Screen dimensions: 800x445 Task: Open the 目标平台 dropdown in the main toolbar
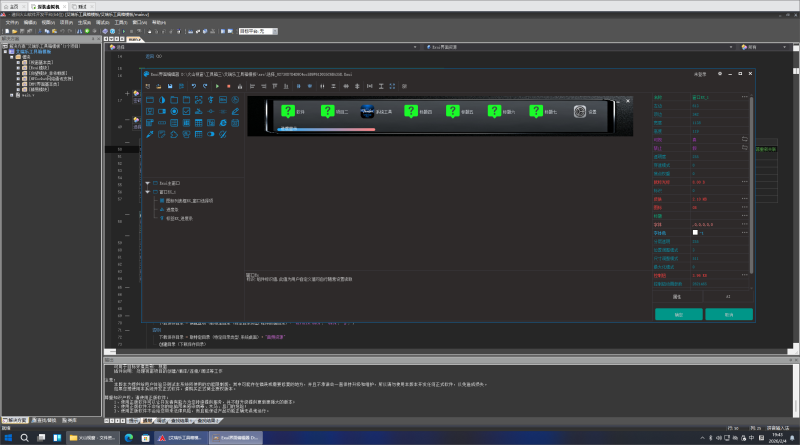[256, 31]
